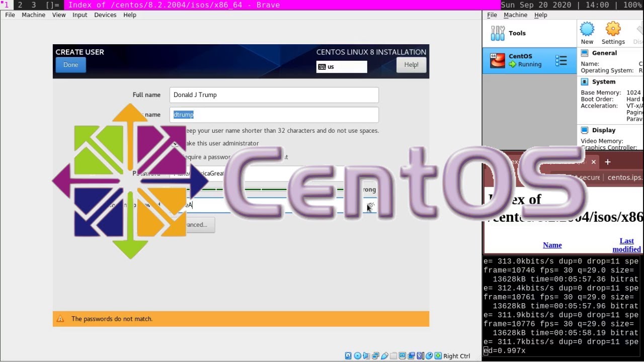The width and height of the screenshot is (644, 362).
Task: Click the warning triangle in orange bar
Action: pos(60,319)
